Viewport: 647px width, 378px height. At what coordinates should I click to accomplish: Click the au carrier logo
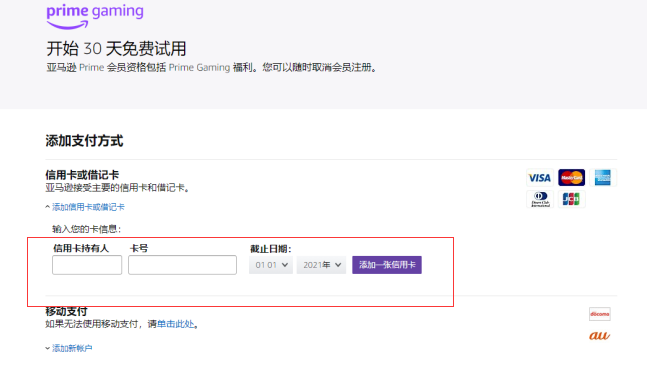(x=600, y=335)
